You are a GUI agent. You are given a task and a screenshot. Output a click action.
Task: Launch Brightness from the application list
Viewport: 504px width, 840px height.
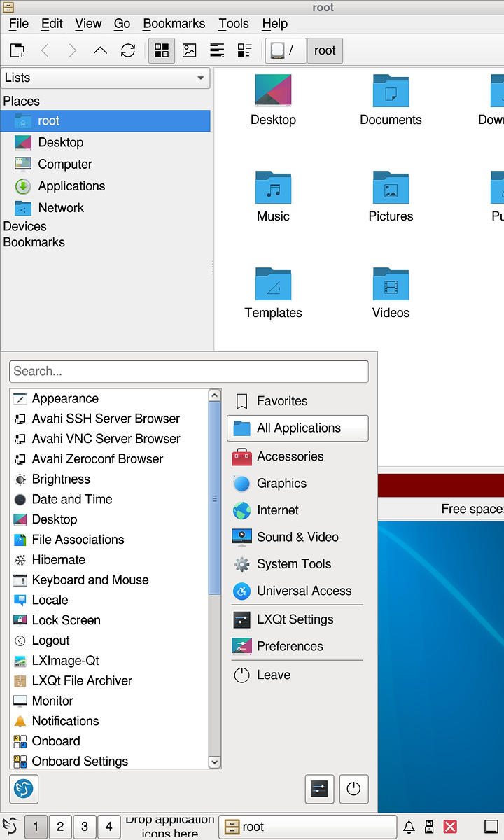61,479
